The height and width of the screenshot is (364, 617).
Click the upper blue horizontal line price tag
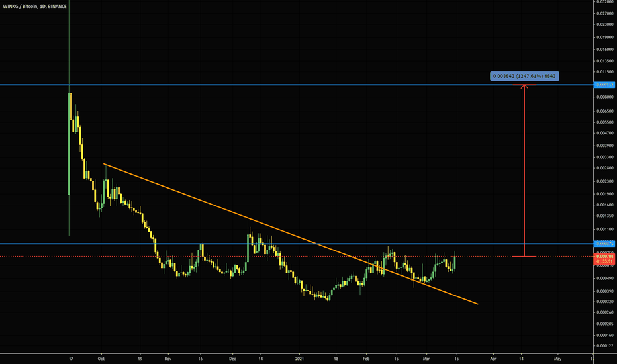tap(605, 85)
